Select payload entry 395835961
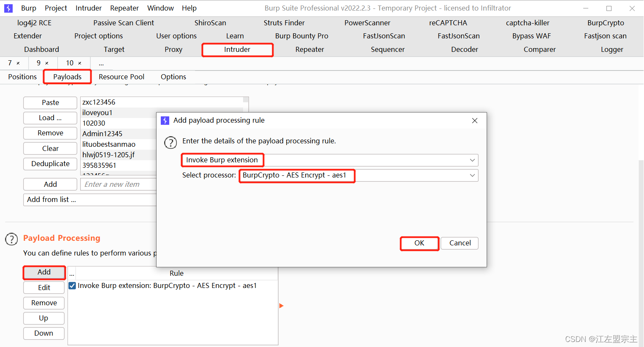 click(99, 166)
